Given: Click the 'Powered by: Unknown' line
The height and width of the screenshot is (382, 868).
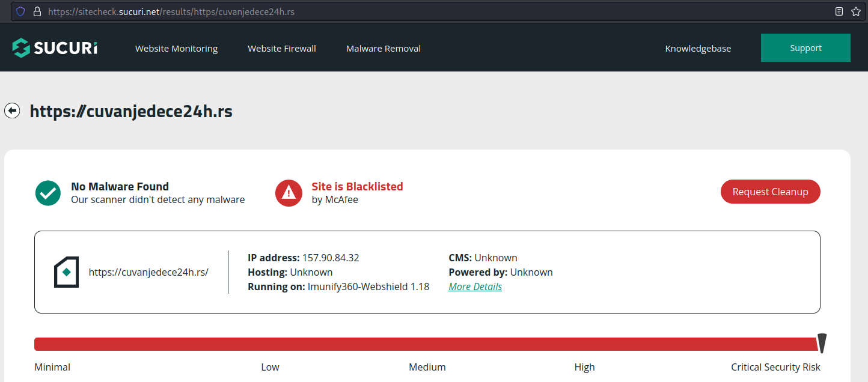Looking at the screenshot, I should coord(501,272).
